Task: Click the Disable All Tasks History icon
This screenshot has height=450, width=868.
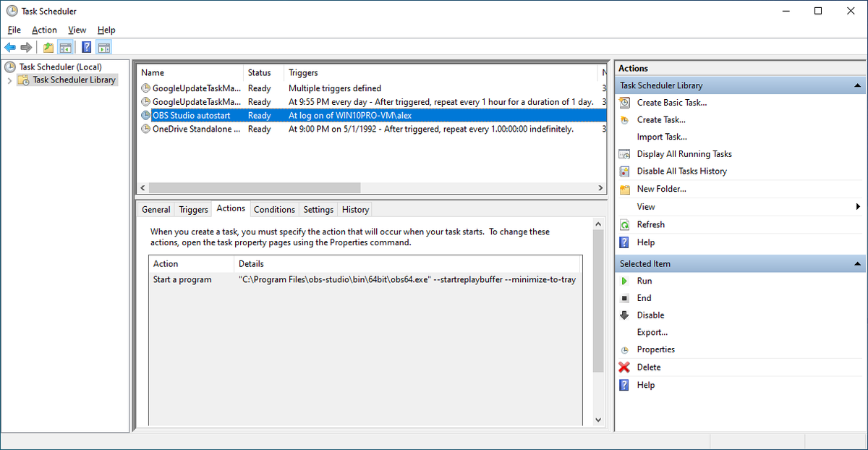Action: [x=625, y=171]
